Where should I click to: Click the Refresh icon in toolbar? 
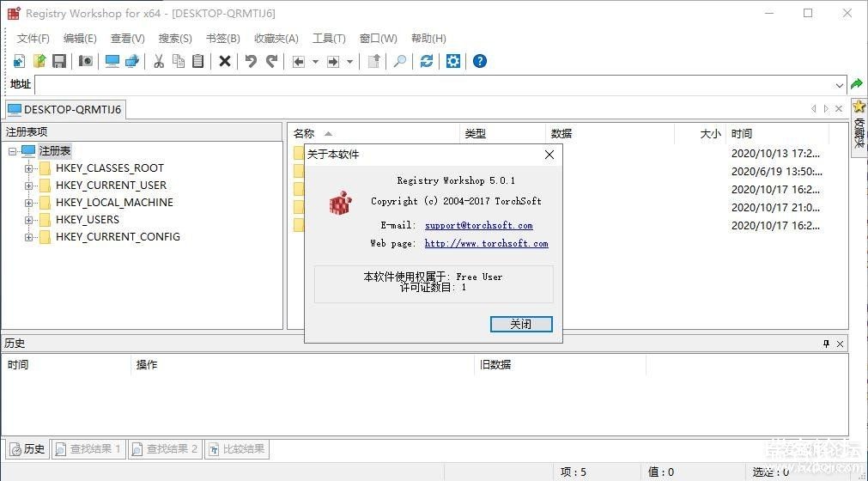point(426,61)
